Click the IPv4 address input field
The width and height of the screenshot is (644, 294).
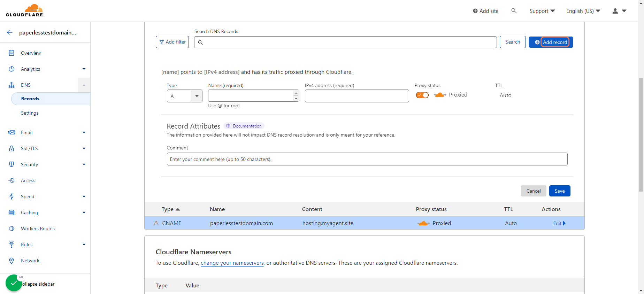point(357,96)
